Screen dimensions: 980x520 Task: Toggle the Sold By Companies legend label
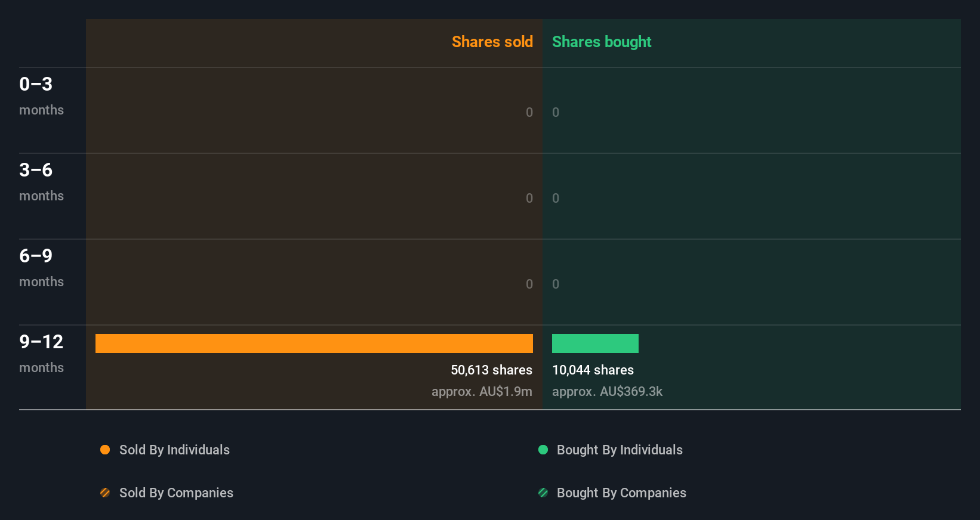(176, 493)
